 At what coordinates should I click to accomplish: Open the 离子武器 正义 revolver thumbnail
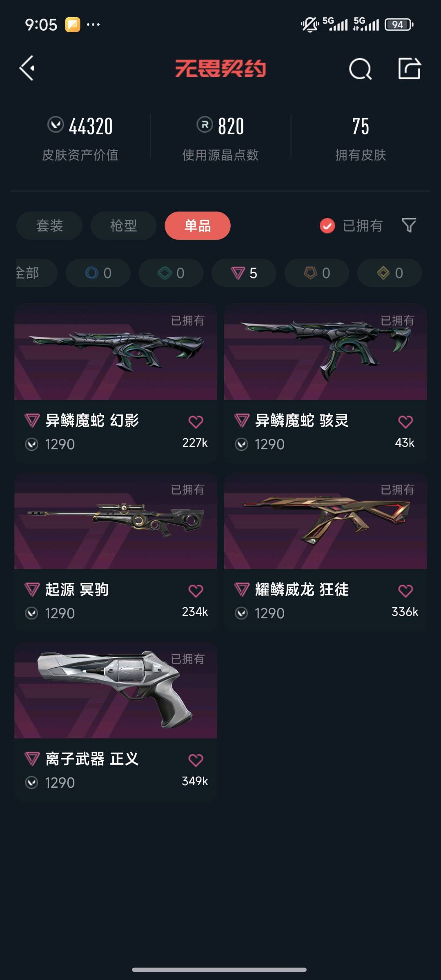point(116,690)
